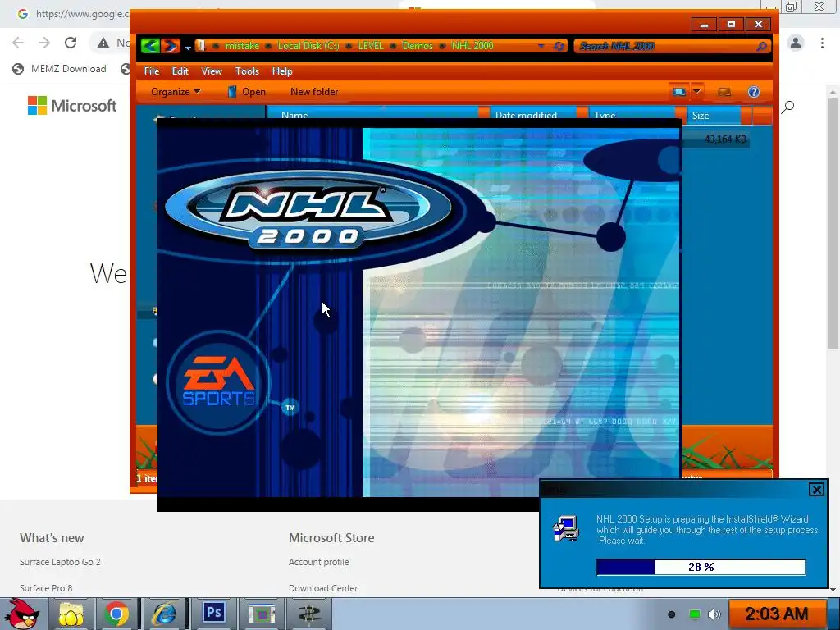Click the Explorer help question mark
The width and height of the screenshot is (840, 630).
click(x=754, y=92)
